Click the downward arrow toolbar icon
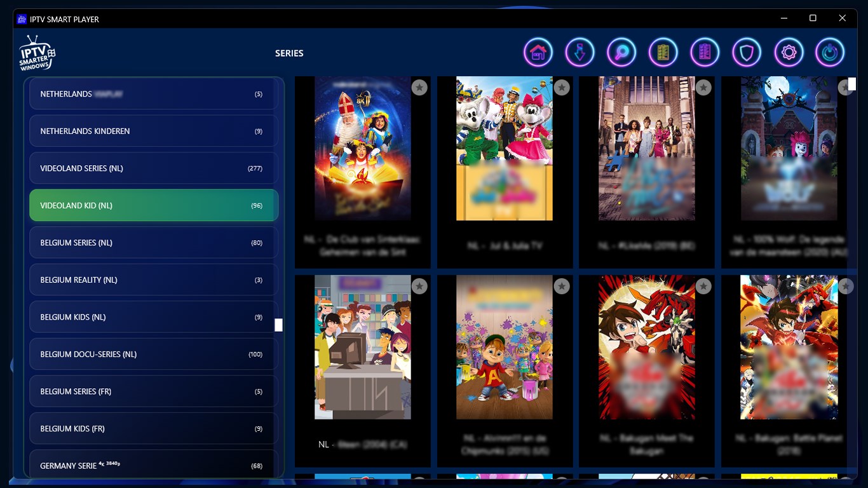 580,52
